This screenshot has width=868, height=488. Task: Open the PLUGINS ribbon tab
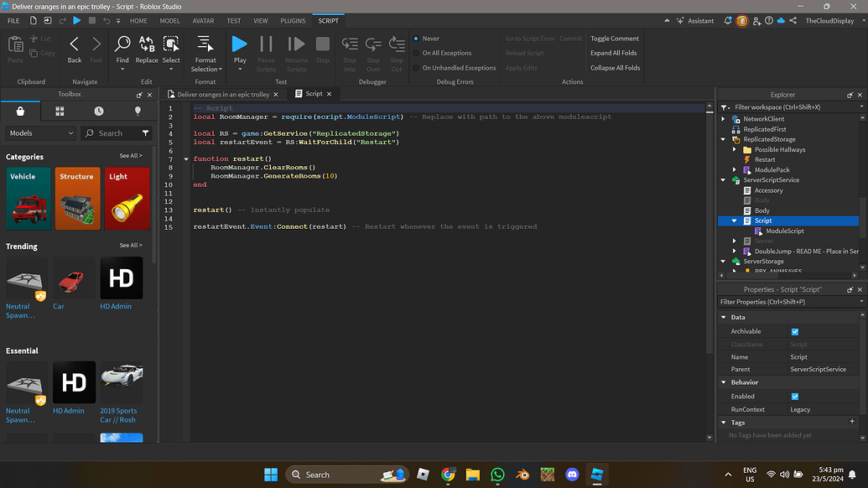[293, 20]
